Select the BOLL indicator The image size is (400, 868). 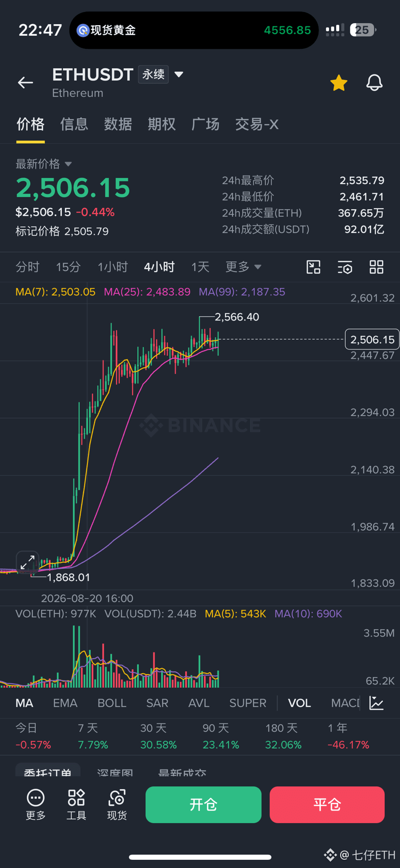point(112,703)
